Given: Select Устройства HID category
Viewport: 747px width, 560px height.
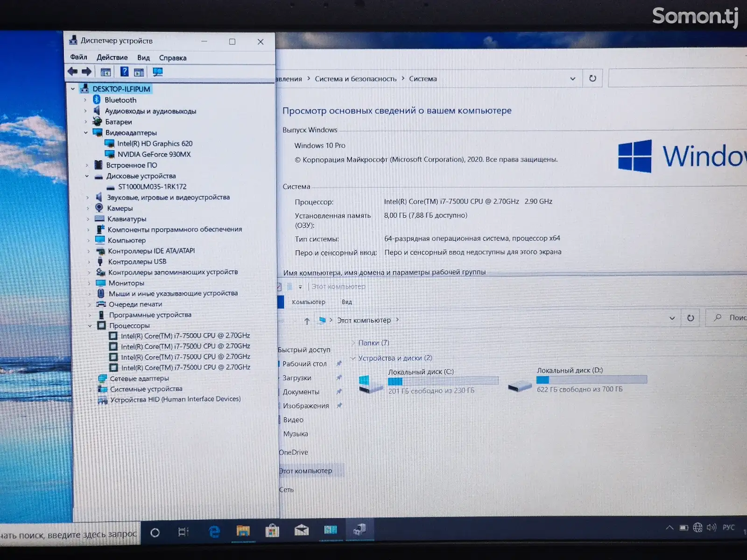Looking at the screenshot, I should click(176, 399).
